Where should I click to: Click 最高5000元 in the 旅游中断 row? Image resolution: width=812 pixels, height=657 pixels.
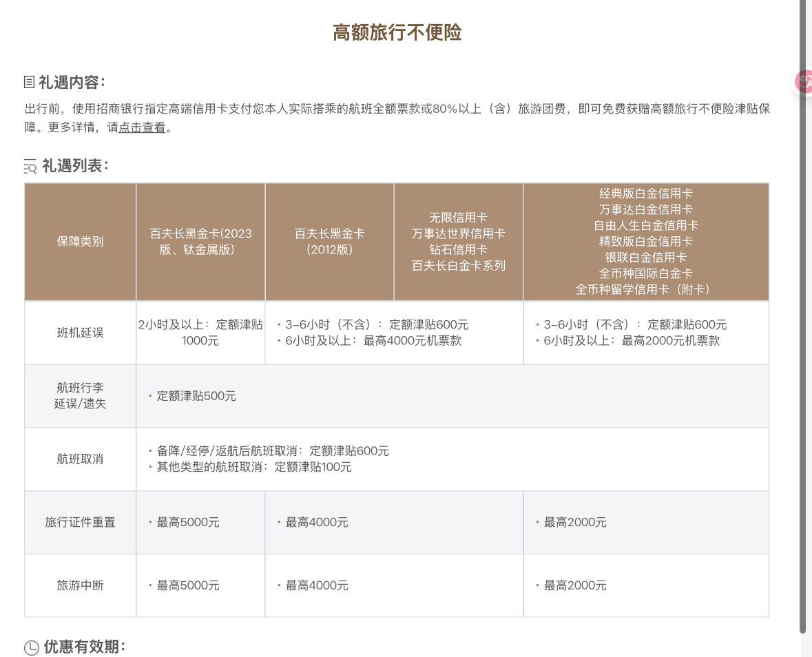pos(188,585)
